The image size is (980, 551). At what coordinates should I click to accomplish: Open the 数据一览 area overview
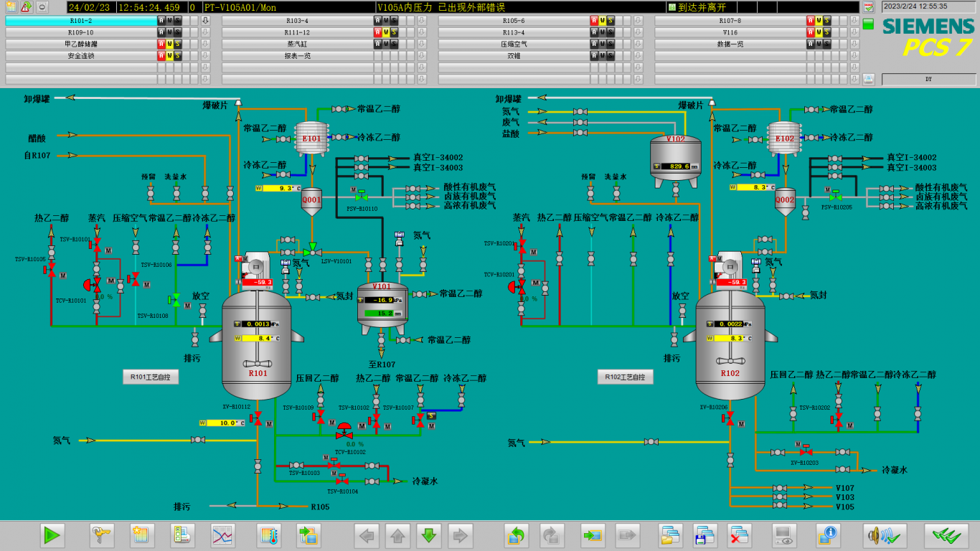730,44
